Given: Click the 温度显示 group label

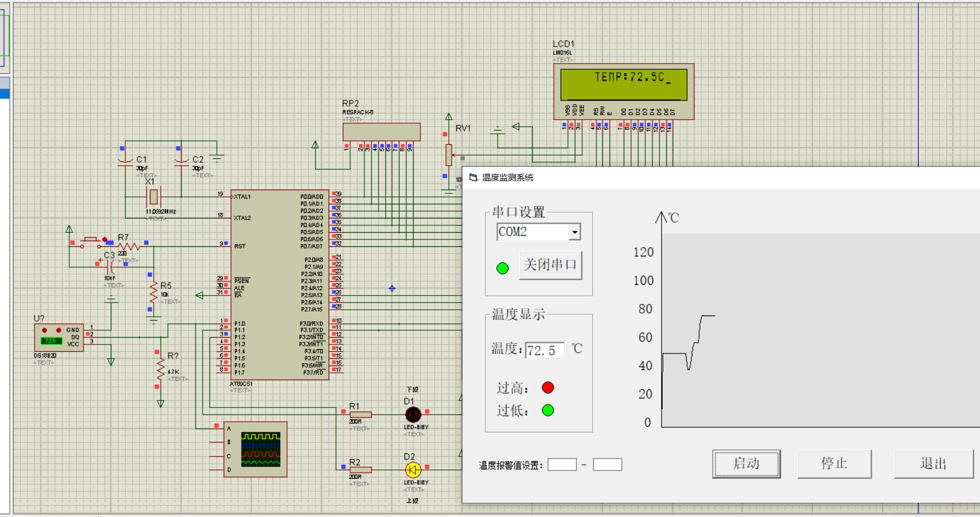Looking at the screenshot, I should [x=518, y=314].
